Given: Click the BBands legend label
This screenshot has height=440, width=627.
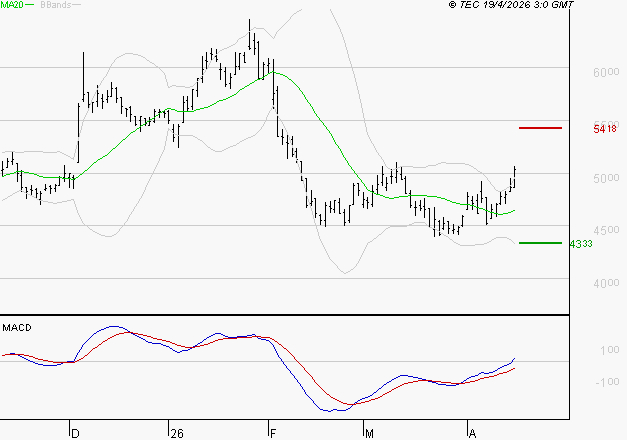Looking at the screenshot, I should coord(56,5).
